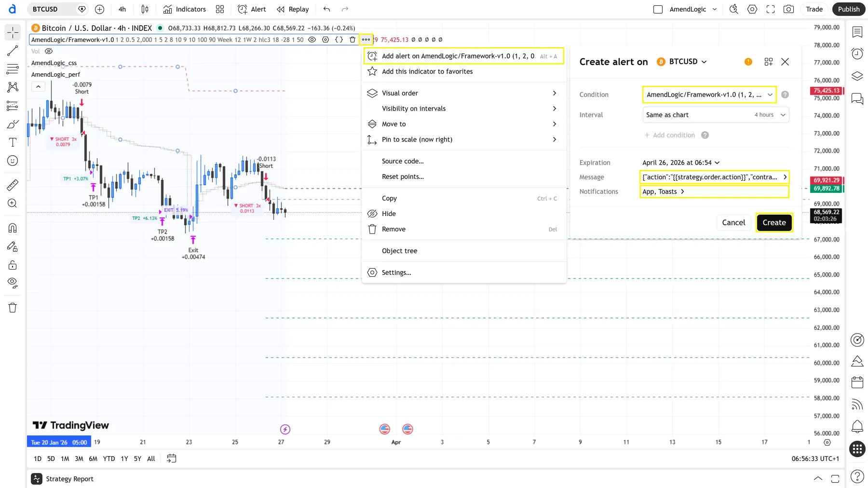This screenshot has height=488, width=868.
Task: Toggle visibility of AmendLogic Framework indicator eye
Action: point(312,40)
